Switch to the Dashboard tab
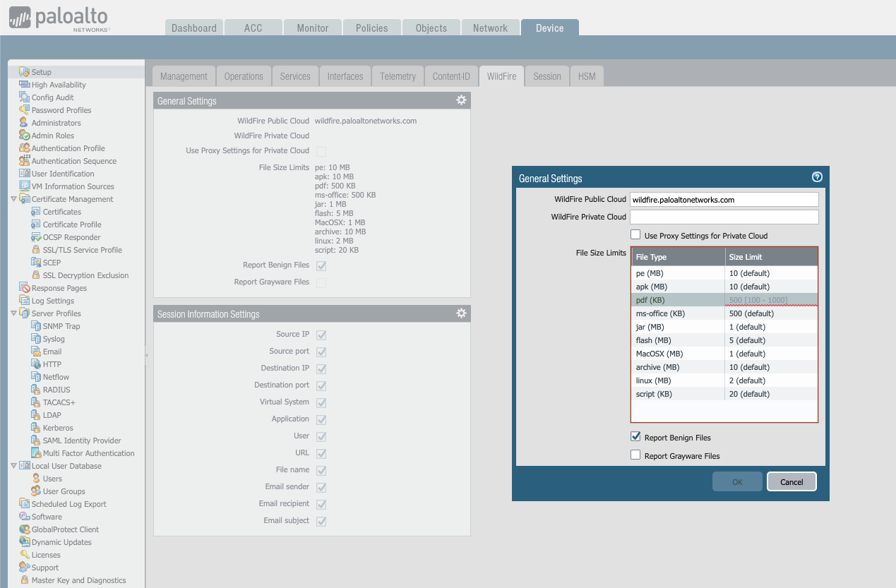896x588 pixels. click(x=194, y=28)
